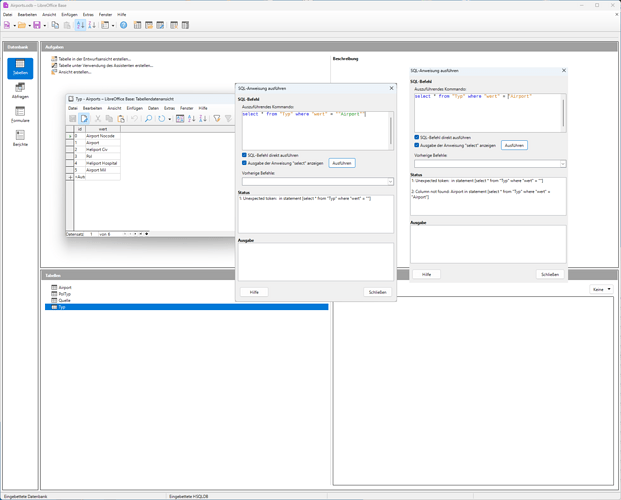Open the Daten menu in table view window
This screenshot has width=621, height=500.
click(x=153, y=108)
